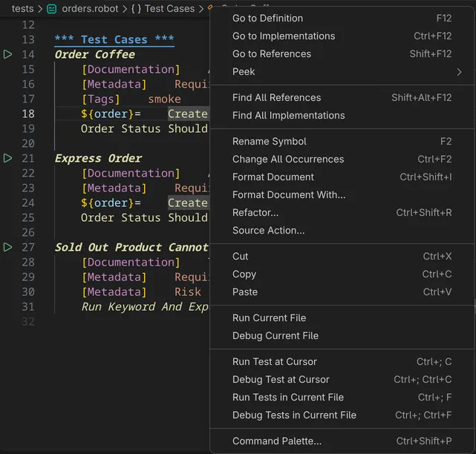Choose Paste from context menu
476x454 pixels.
[342, 292]
